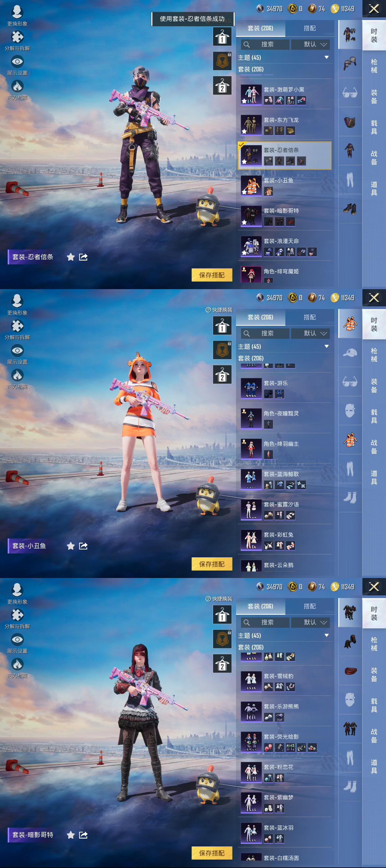Screen dimensions: 386x868
Task: Click the 搜索 field in top screenshot
Action: (x=265, y=44)
